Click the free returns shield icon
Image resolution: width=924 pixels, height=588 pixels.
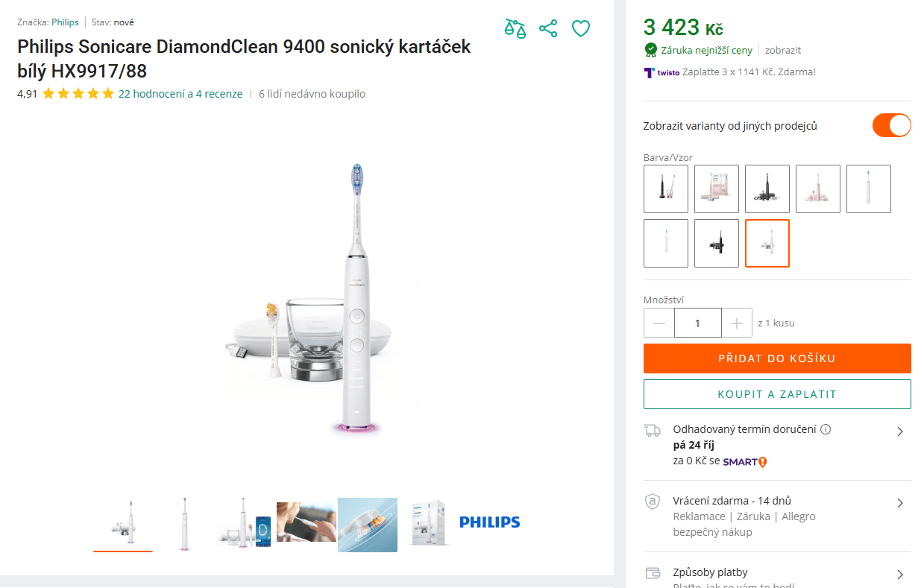coord(653,502)
